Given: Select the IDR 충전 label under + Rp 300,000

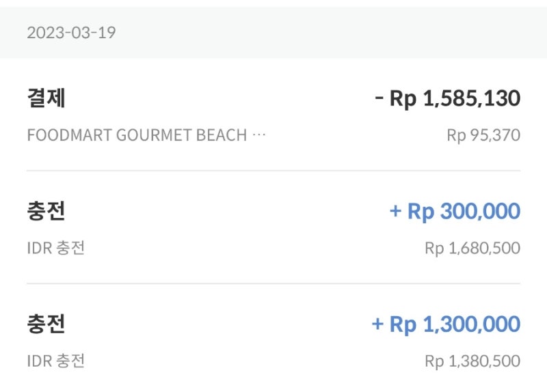Looking at the screenshot, I should (56, 248).
